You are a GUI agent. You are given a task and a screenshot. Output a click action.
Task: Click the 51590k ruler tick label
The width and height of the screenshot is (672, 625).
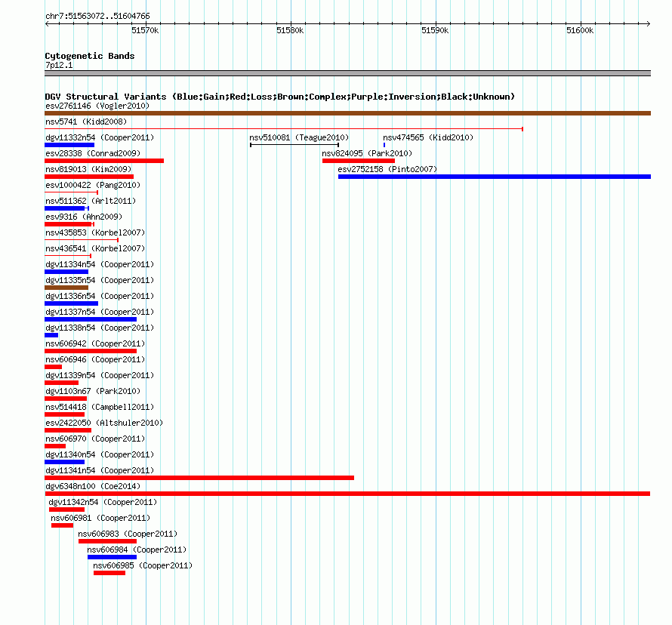435,30
